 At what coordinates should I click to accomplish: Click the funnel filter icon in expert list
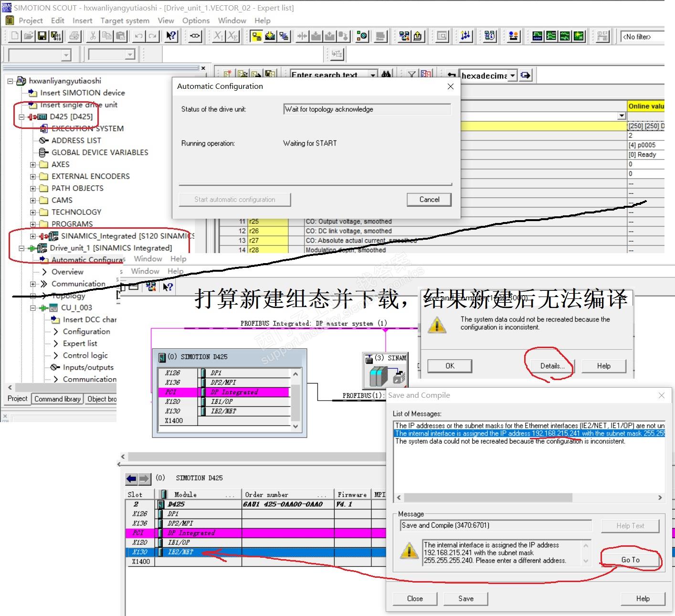(x=411, y=74)
